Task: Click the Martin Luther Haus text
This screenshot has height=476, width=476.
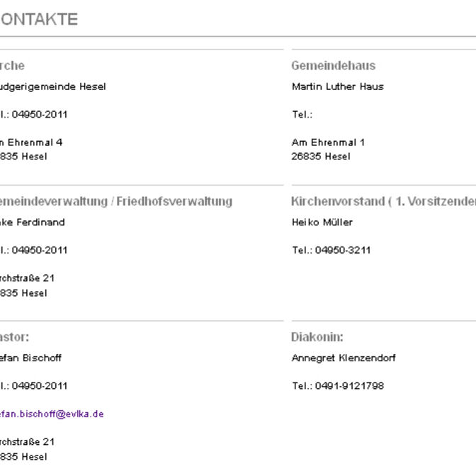Action: click(x=337, y=86)
